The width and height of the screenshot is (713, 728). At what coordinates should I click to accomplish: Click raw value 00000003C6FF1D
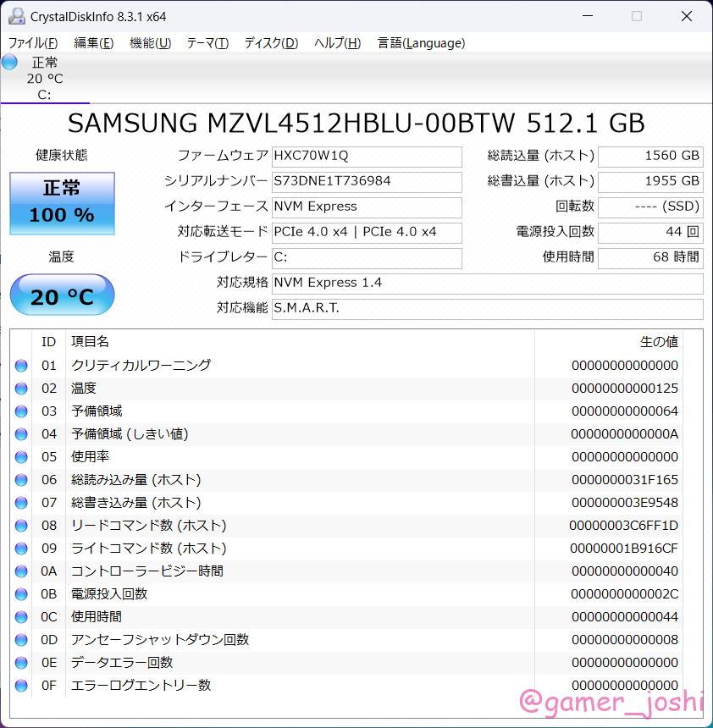coord(624,526)
